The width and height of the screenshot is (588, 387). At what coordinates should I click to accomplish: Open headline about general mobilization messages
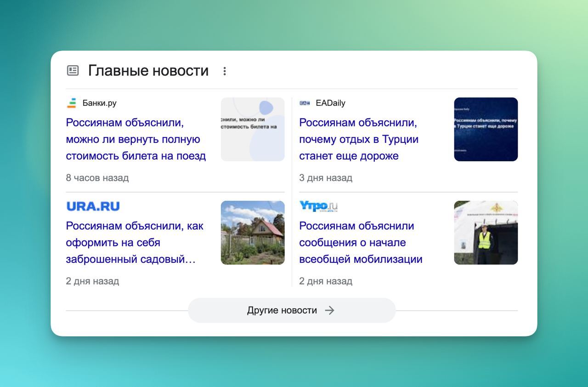[361, 243]
